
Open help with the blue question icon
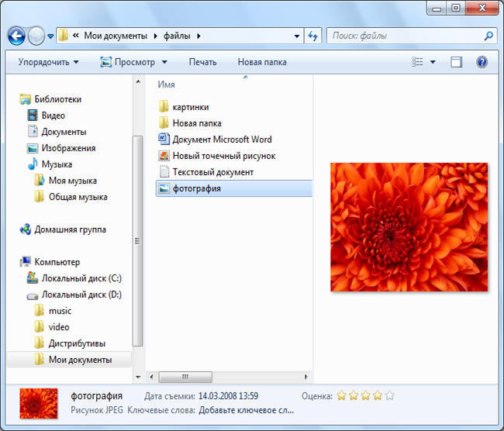pyautogui.click(x=482, y=62)
